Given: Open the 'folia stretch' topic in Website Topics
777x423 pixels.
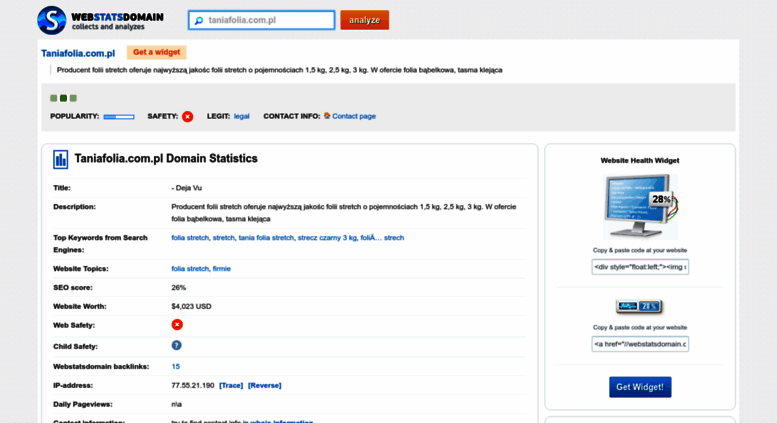Looking at the screenshot, I should [x=190, y=268].
